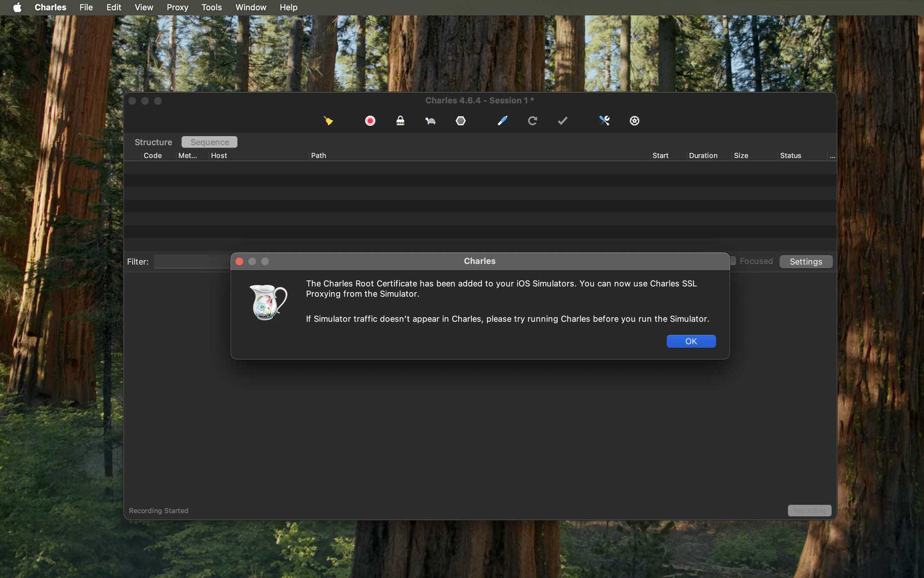Screen dimensions: 924x578
Task: Open the column options ellipsis header
Action: tap(832, 156)
